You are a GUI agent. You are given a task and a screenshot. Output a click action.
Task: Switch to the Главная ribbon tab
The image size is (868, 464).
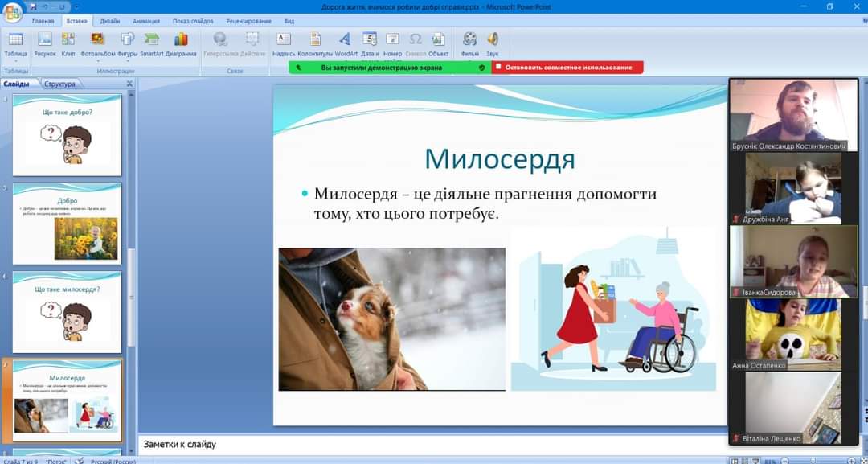pos(43,21)
